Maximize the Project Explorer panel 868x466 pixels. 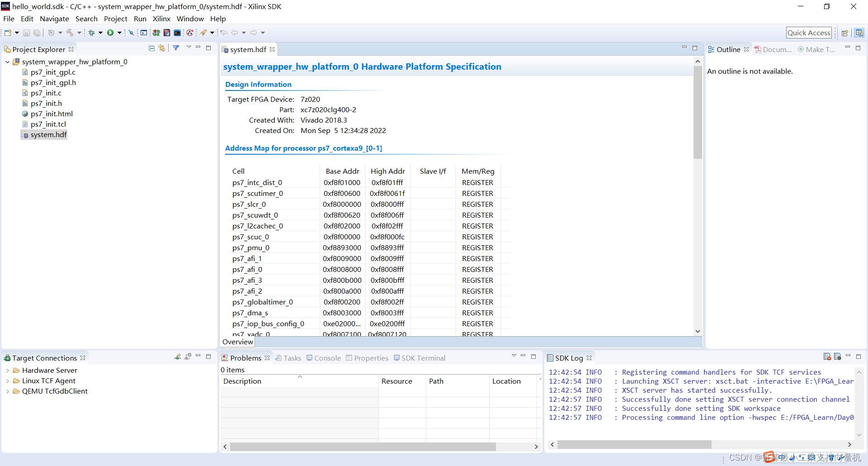click(208, 48)
